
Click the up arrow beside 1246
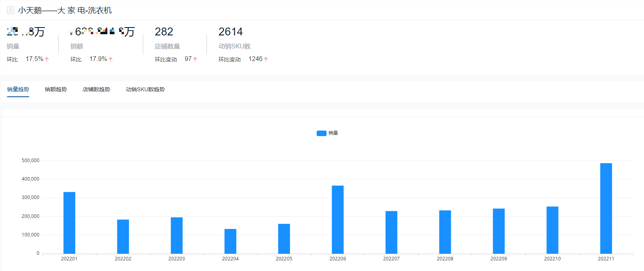266,59
